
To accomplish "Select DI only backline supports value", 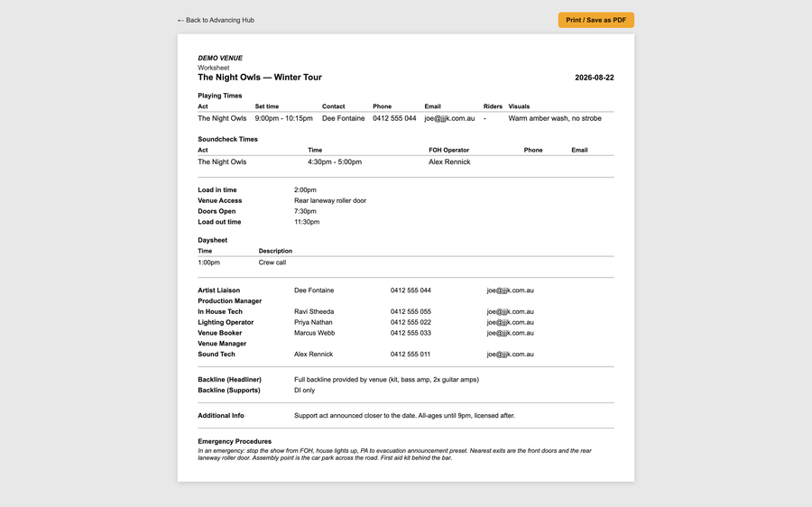I will [x=305, y=391].
